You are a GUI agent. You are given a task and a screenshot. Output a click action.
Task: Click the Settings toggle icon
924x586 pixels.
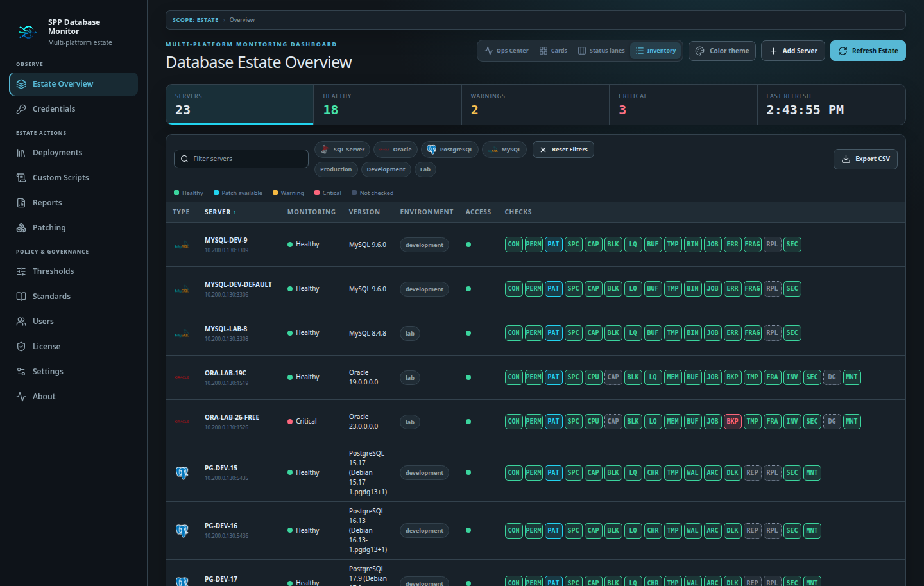(x=21, y=372)
